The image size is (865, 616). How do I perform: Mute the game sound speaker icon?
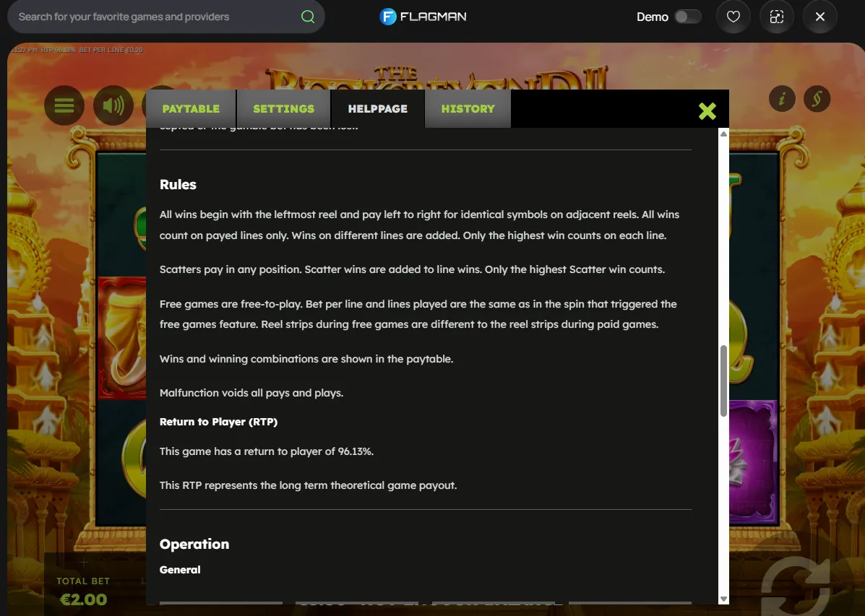[113, 105]
